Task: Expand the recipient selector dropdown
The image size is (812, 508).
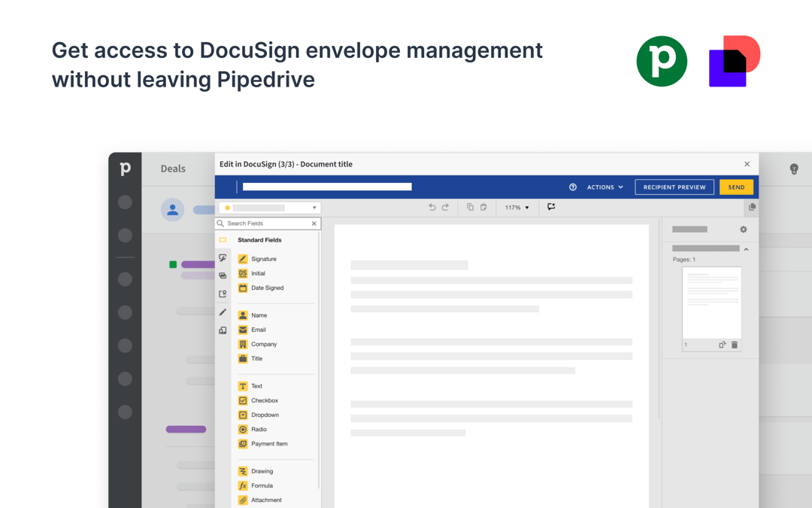Action: point(314,207)
